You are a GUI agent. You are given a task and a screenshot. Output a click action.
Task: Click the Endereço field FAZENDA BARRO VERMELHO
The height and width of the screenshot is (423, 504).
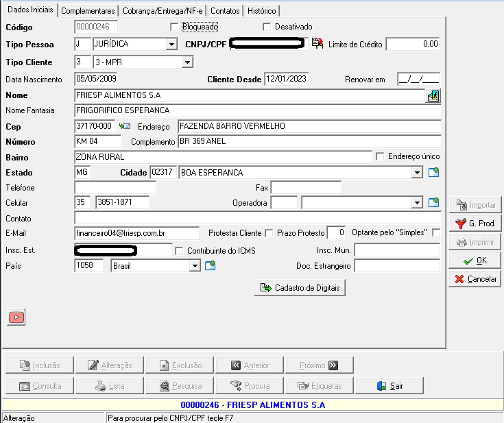point(309,126)
